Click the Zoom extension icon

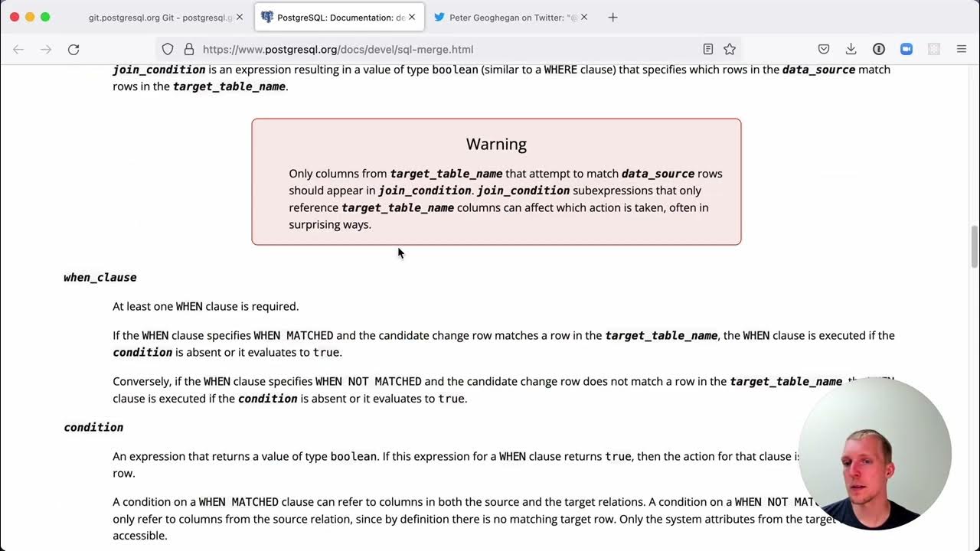pos(906,49)
